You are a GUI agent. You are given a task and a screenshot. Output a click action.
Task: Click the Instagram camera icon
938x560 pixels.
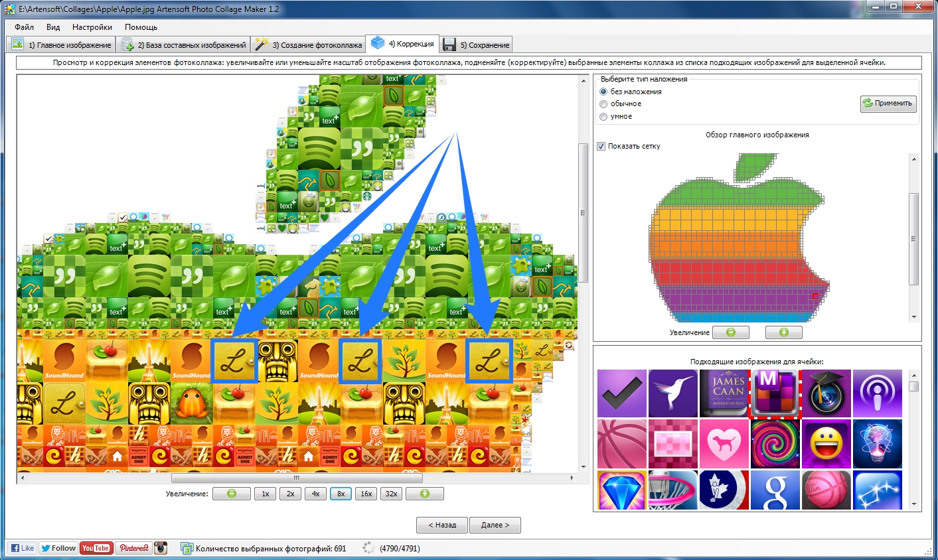coord(161,548)
